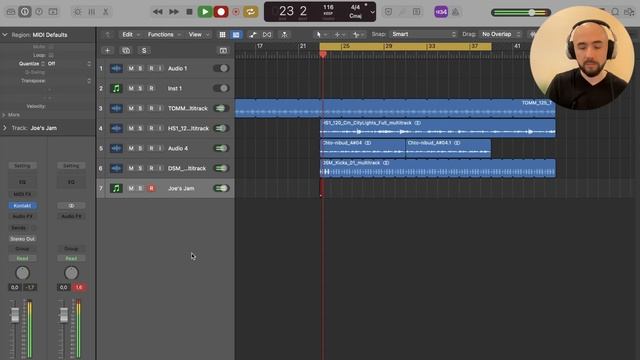This screenshot has width=640, height=360.
Task: Toggle the yellow Cycle button
Action: pos(251,12)
